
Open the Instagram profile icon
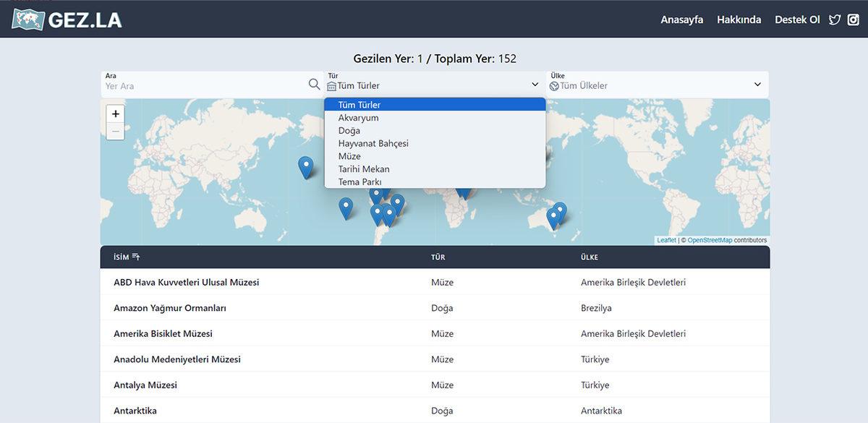(x=853, y=20)
